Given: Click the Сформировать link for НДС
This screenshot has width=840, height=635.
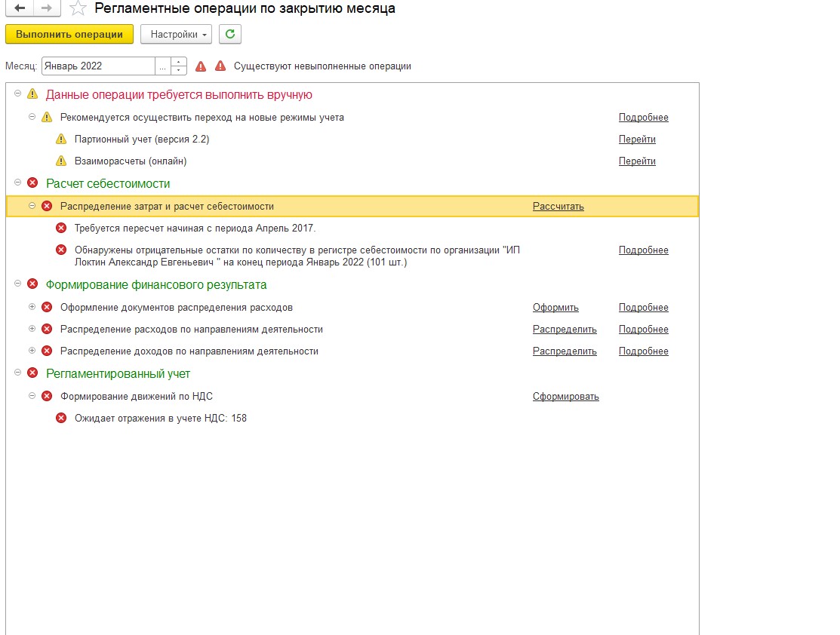Looking at the screenshot, I should (x=565, y=397).
